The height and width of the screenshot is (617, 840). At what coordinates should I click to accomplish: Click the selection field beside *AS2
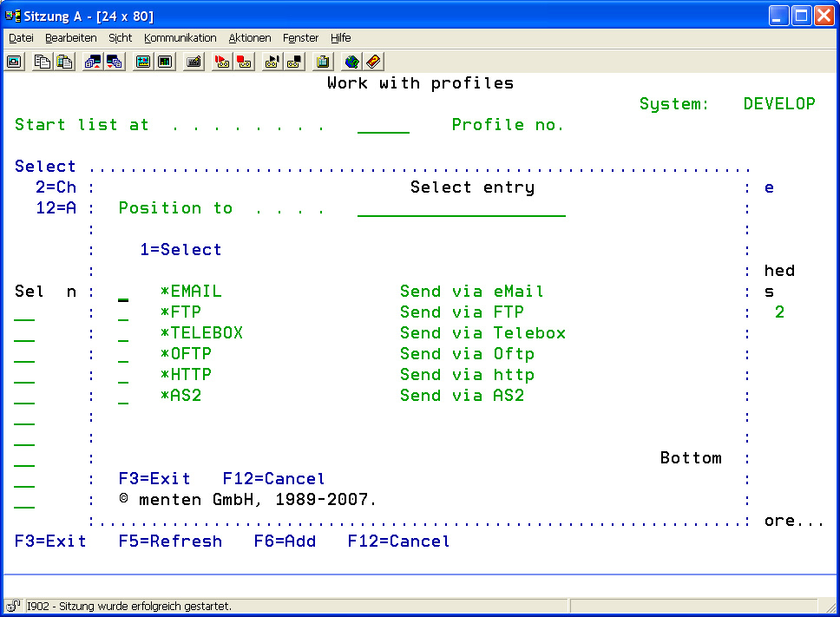[123, 397]
